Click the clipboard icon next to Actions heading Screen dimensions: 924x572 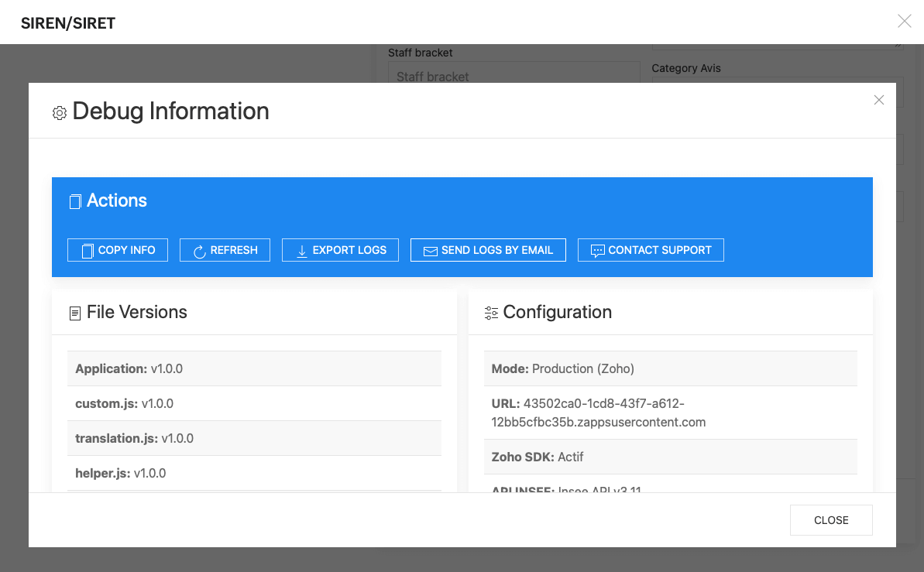(x=75, y=201)
